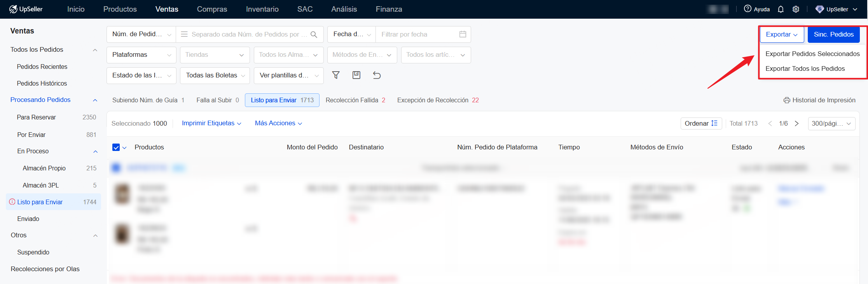Open the UpSeller account menu
This screenshot has width=868, height=284.
pyautogui.click(x=836, y=9)
